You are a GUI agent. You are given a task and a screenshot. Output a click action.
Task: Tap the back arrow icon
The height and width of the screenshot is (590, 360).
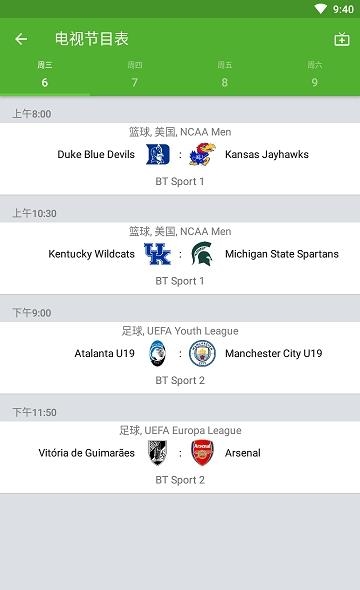tap(21, 39)
